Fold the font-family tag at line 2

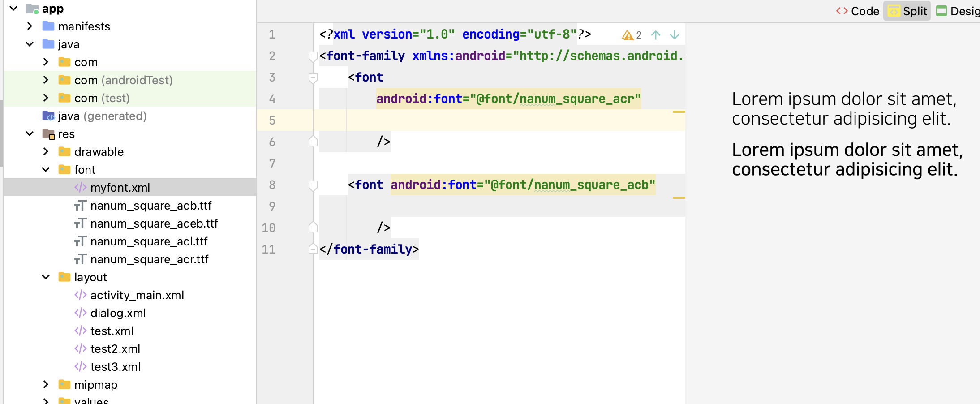[313, 56]
